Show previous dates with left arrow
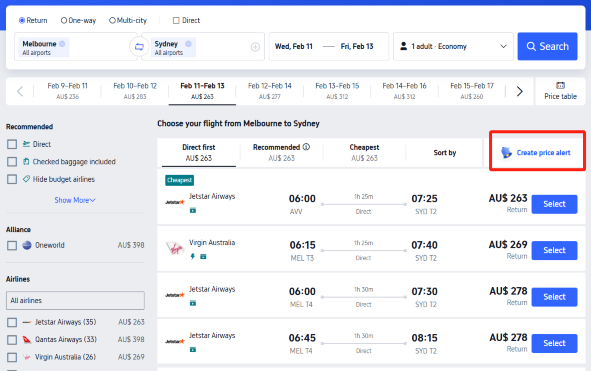Image resolution: width=591 pixels, height=371 pixels. [x=20, y=91]
